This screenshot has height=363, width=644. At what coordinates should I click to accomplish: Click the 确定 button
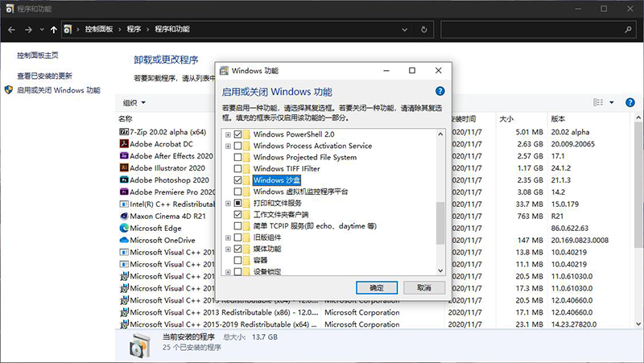tap(377, 288)
